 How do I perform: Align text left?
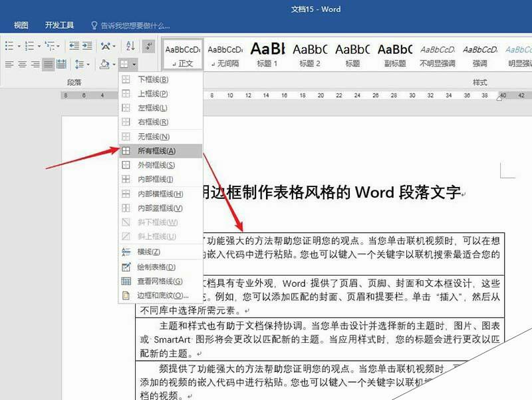click(x=9, y=64)
